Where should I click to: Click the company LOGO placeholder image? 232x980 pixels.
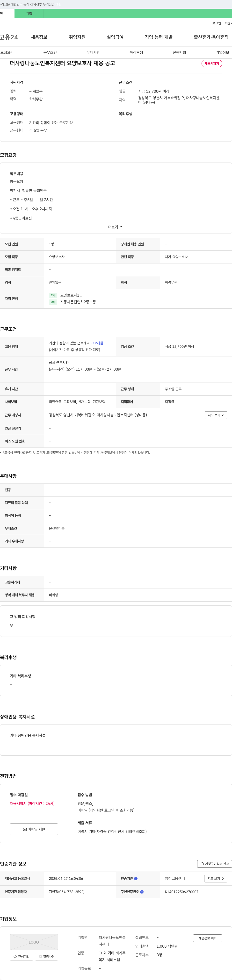[34, 942]
